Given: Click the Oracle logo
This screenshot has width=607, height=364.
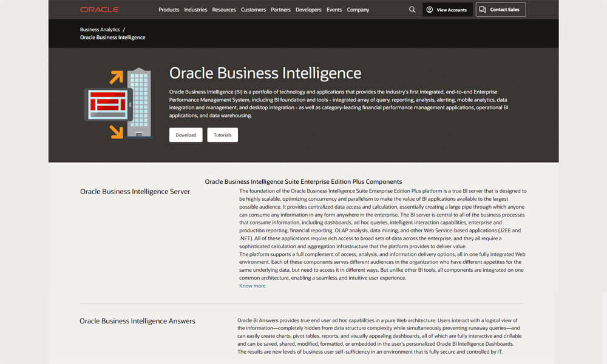Looking at the screenshot, I should [100, 10].
